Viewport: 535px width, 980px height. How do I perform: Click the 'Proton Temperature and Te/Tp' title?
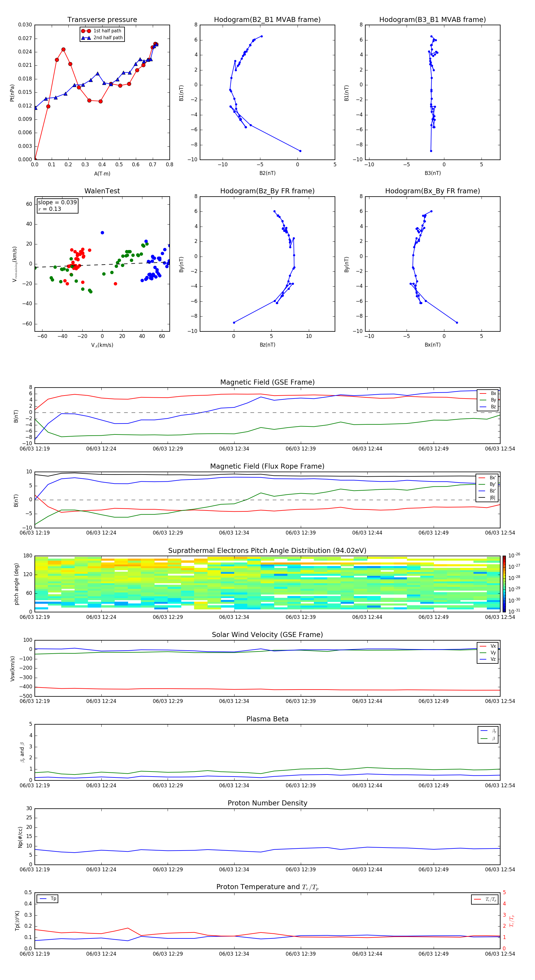(x=267, y=887)
